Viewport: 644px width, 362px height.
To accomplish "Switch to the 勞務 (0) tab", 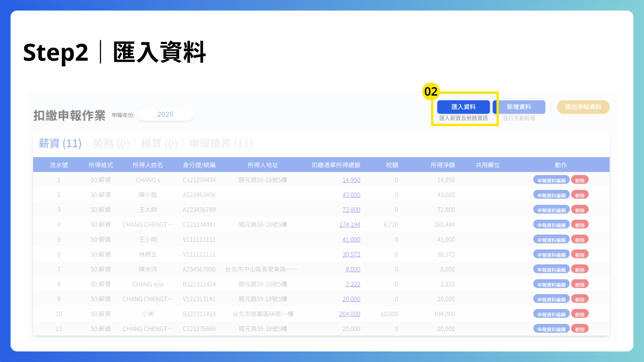I will [111, 144].
